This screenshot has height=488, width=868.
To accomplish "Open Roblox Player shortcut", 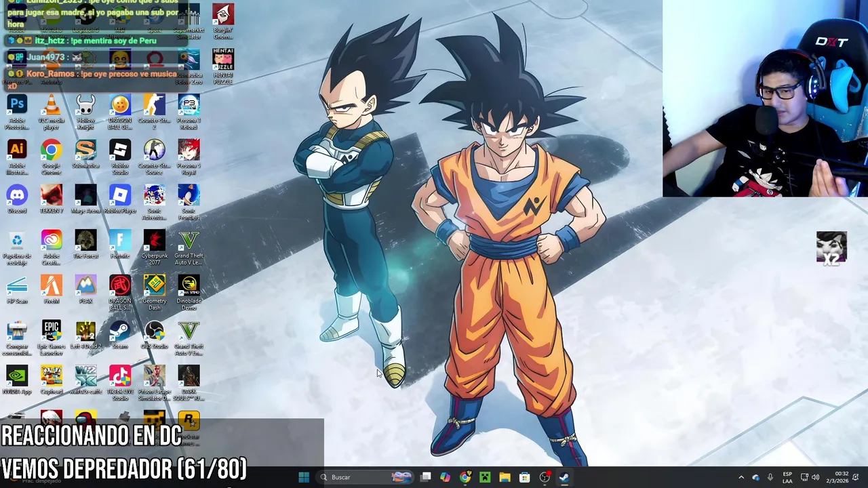I will point(120,199).
